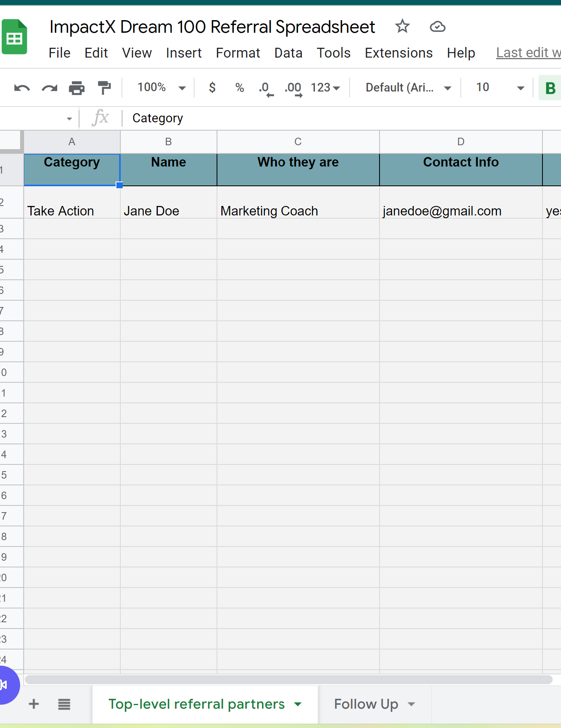The width and height of the screenshot is (561, 728).
Task: Open the Default (Arial) font dropdown
Action: (408, 87)
